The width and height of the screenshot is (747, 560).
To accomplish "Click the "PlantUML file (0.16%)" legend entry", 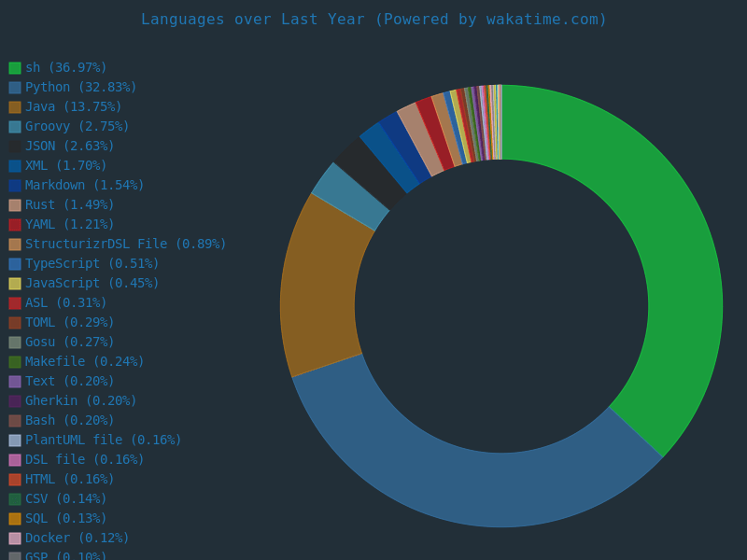I will (103, 441).
